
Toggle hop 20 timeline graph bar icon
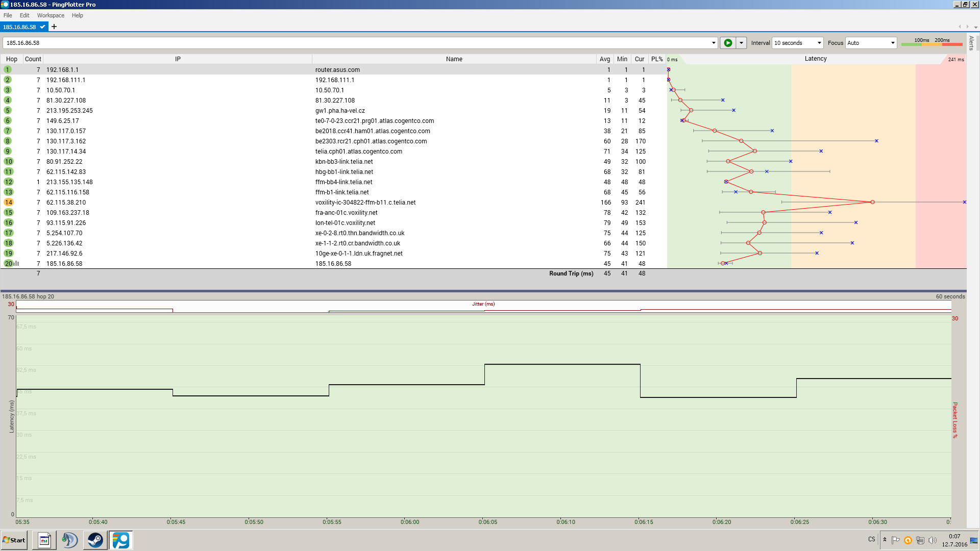pyautogui.click(x=17, y=264)
